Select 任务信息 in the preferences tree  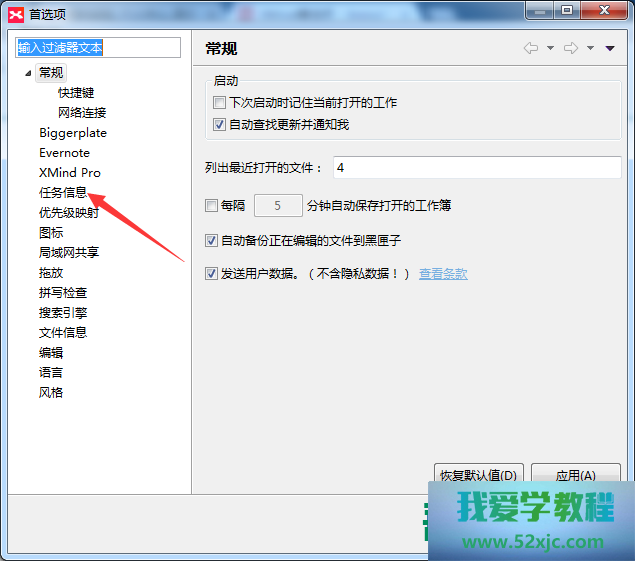coord(63,192)
